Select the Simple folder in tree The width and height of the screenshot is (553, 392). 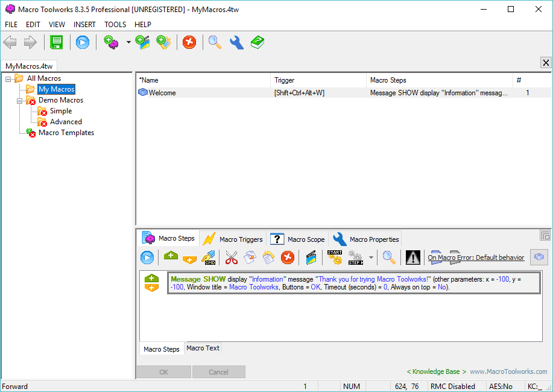[61, 111]
